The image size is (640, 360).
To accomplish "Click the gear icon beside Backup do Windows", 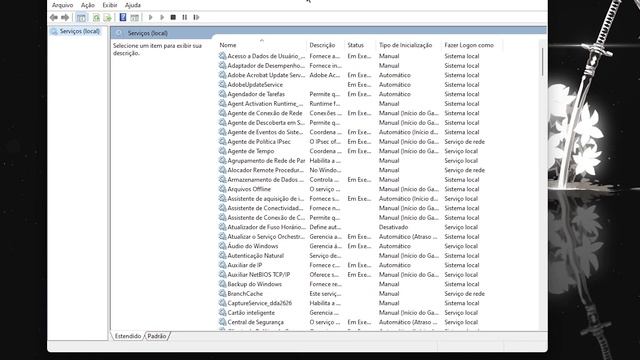I will [x=222, y=284].
